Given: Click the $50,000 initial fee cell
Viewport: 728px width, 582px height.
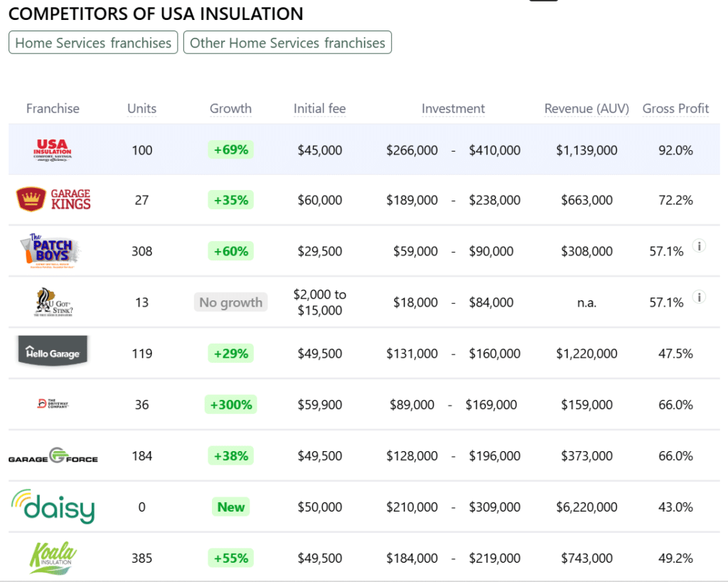Looking at the screenshot, I should click(319, 507).
